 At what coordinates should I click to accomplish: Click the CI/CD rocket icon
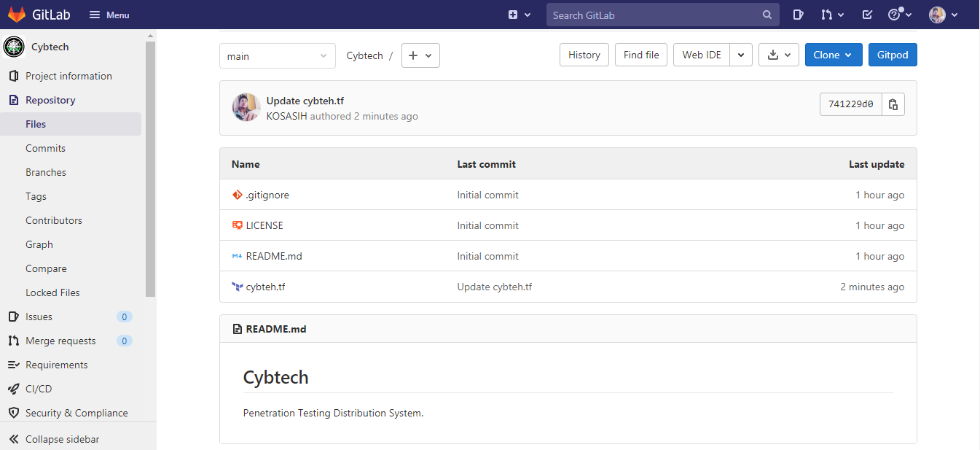13,389
